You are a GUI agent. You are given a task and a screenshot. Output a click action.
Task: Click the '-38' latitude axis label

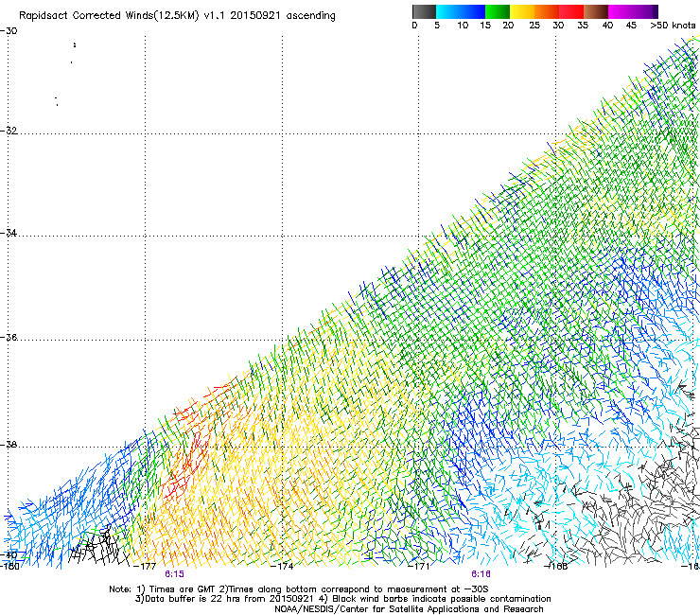(9, 445)
